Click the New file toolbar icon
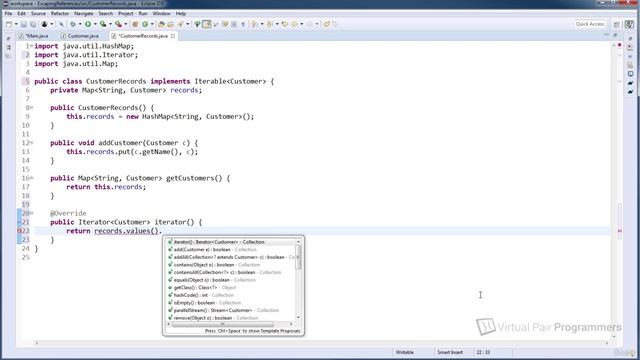 tap(9, 24)
